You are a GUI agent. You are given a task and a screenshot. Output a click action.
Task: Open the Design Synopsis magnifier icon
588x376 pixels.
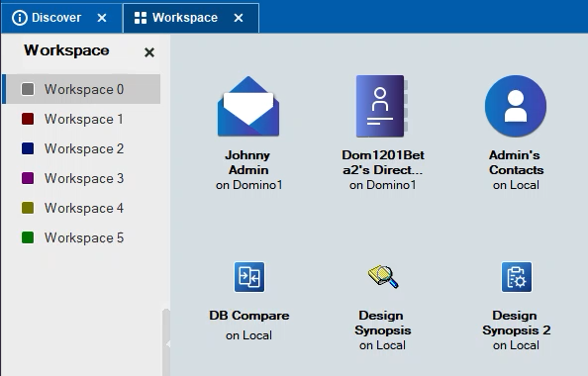[383, 277]
